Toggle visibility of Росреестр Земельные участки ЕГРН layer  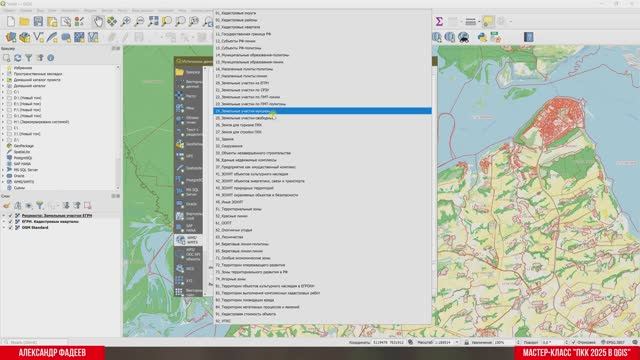[11, 216]
